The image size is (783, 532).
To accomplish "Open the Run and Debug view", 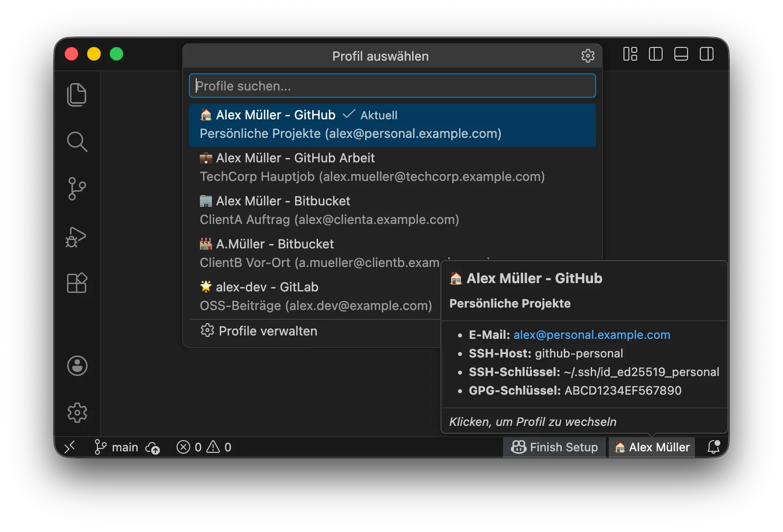I will pyautogui.click(x=76, y=237).
